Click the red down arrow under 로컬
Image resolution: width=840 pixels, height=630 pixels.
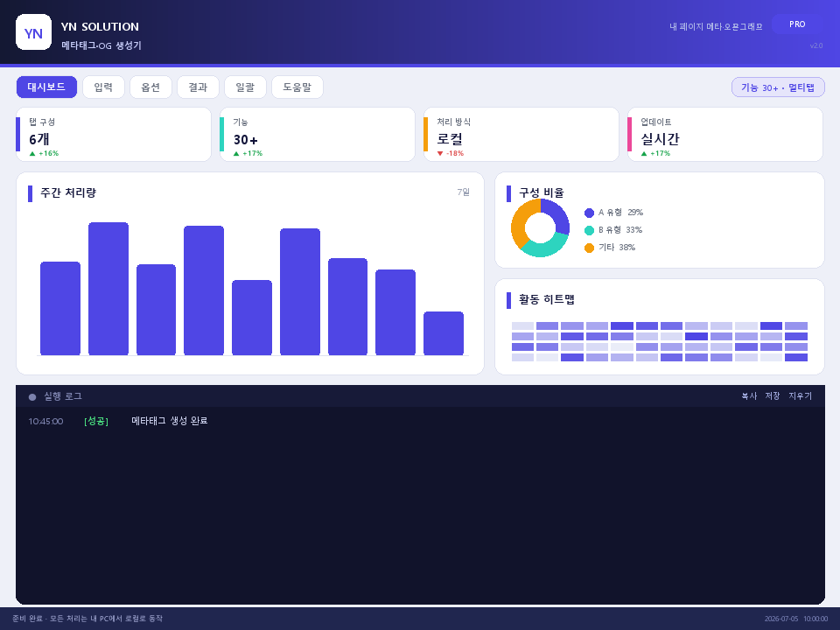(x=440, y=154)
